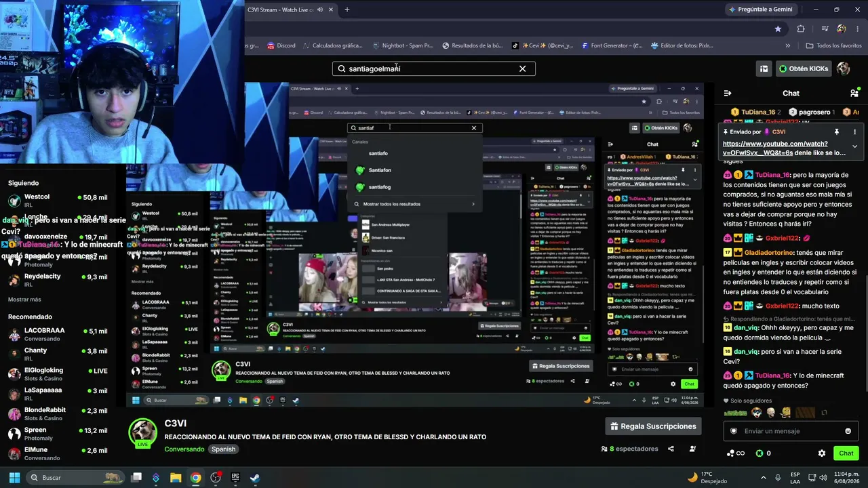
Task: Open OBS Studio from the taskbar
Action: tap(216, 478)
